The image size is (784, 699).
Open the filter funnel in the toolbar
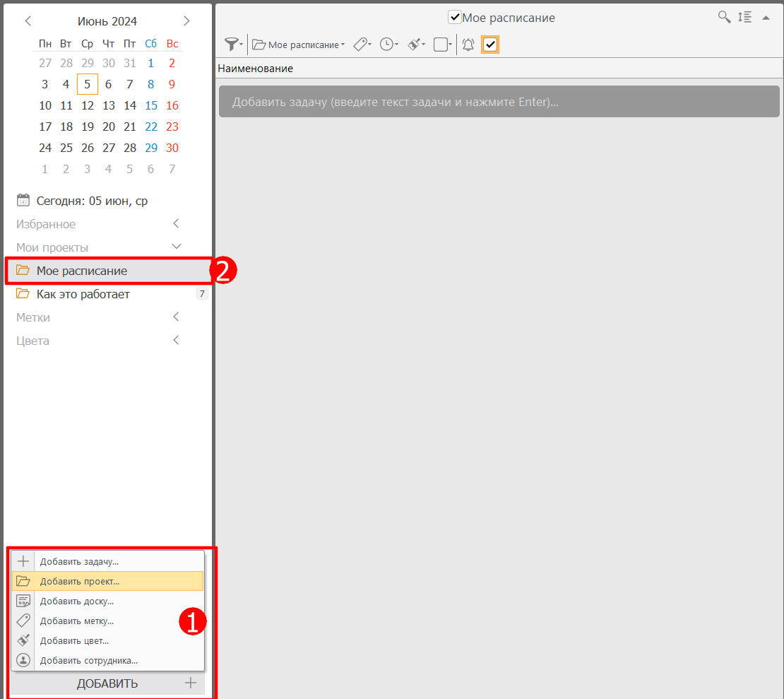tap(232, 45)
